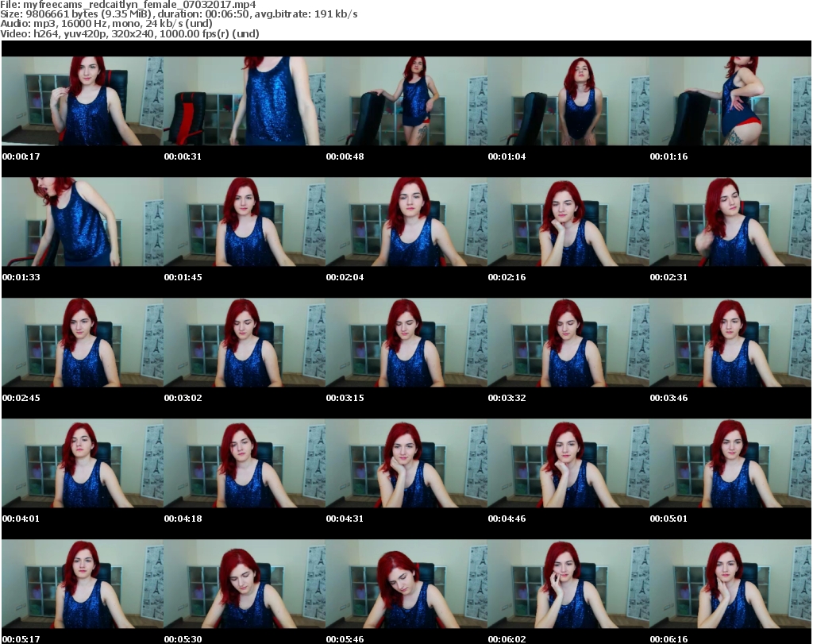Select the frame thumbnail above 00:00:31

pyautogui.click(x=245, y=101)
